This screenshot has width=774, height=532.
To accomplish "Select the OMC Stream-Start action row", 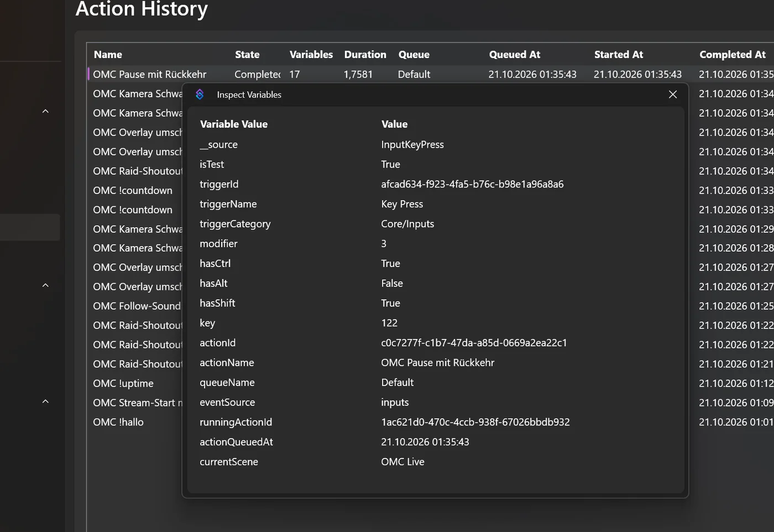I will click(137, 403).
